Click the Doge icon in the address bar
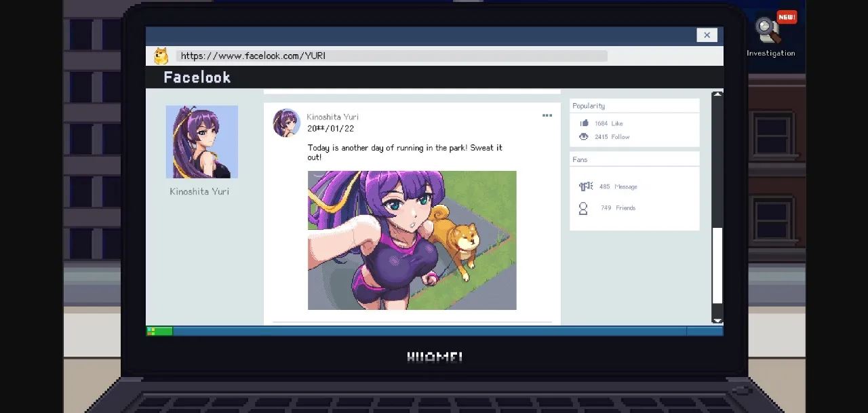 (x=161, y=55)
